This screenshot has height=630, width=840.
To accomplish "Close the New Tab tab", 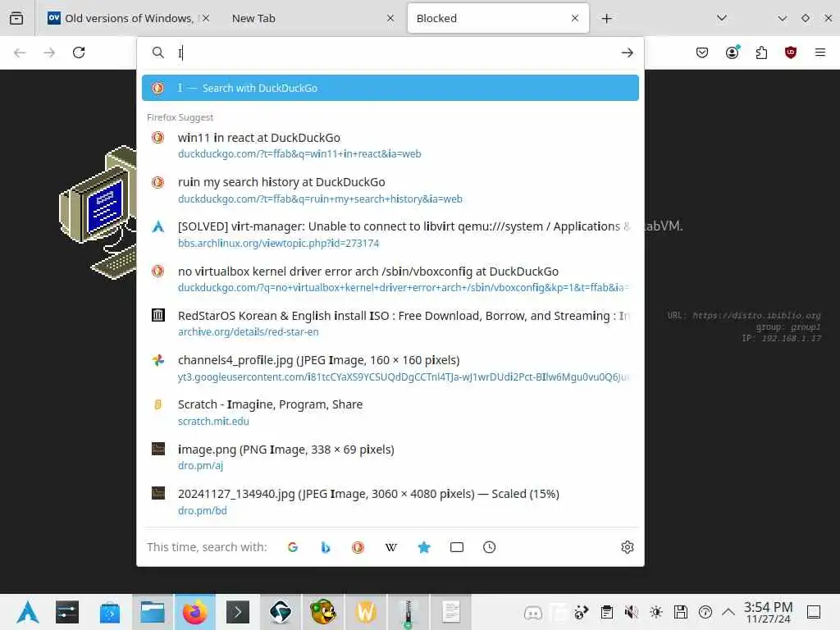I will pos(390,18).
